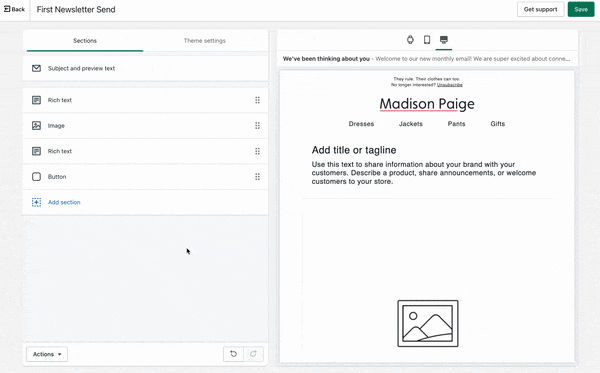Grab the first Rich text drag handle
This screenshot has height=373, width=600.
[x=258, y=100]
